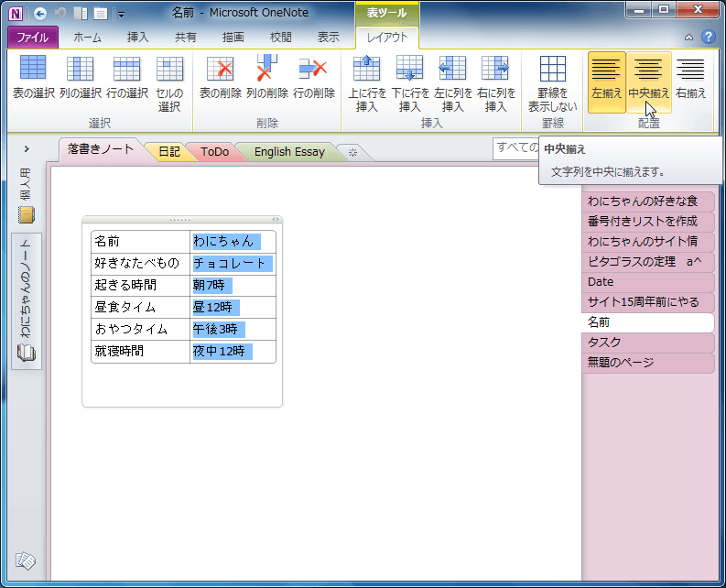Select the Layout (レイアウト) tab

pyautogui.click(x=387, y=38)
